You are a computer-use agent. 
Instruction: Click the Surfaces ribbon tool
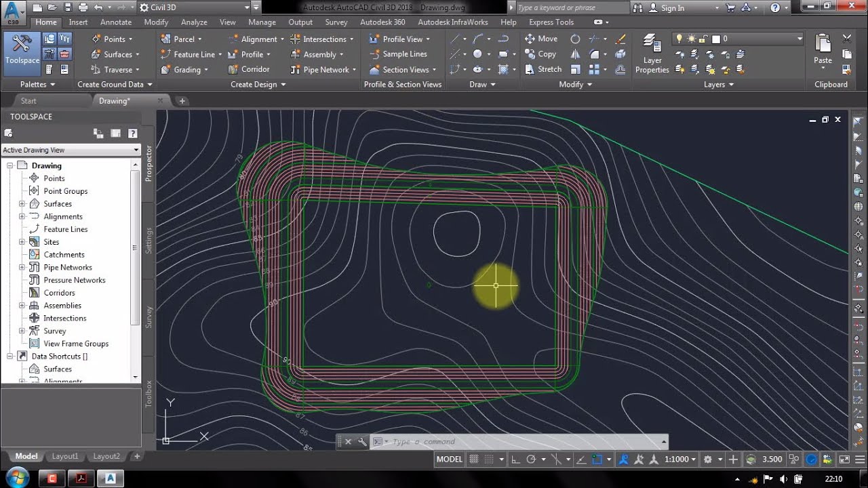(117, 54)
